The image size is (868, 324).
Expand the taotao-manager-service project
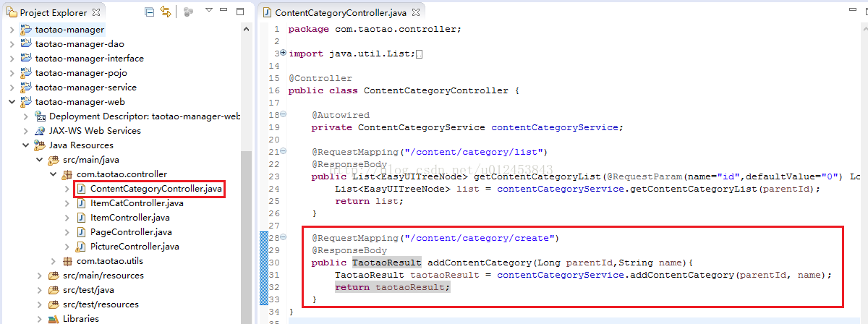[x=11, y=88]
